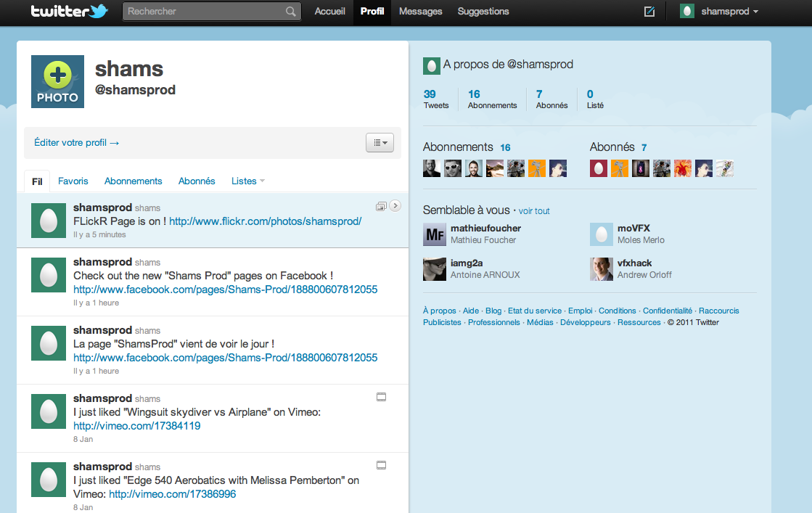812x513 pixels.
Task: Expand the Listes tab dropdown
Action: (x=247, y=181)
